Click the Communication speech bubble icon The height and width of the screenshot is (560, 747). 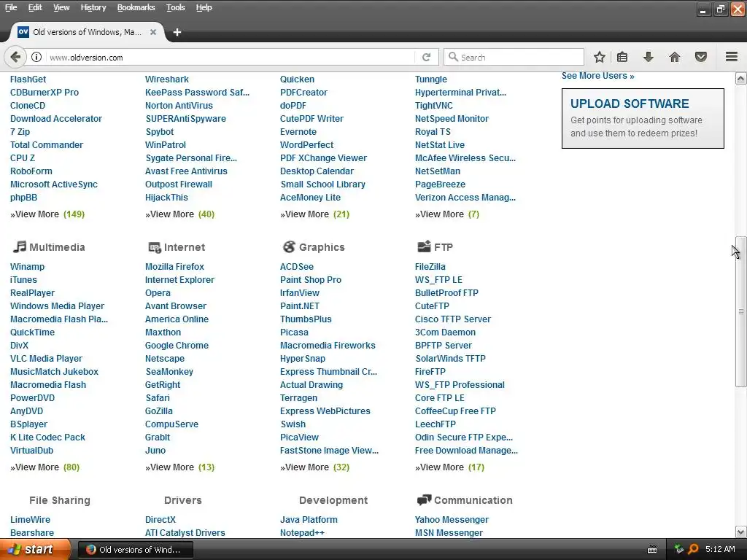click(424, 500)
